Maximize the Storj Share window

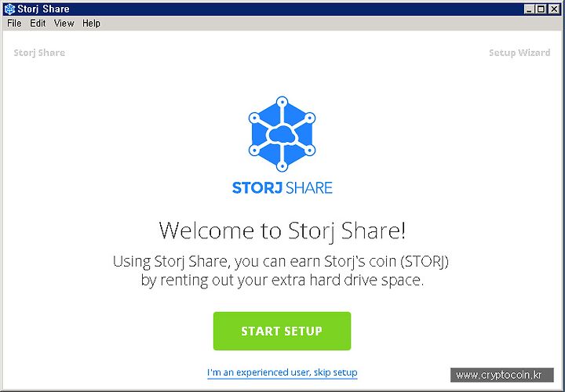pos(541,9)
